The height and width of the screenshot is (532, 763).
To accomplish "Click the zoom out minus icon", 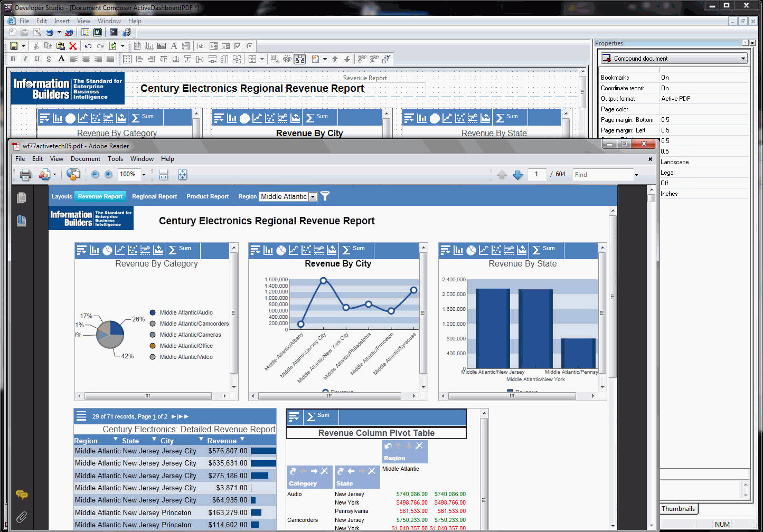I will tap(95, 174).
